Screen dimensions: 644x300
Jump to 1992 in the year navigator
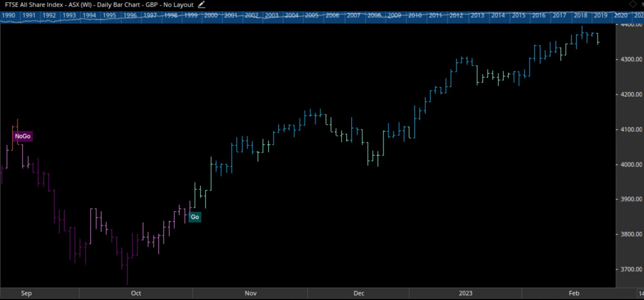coord(49,15)
